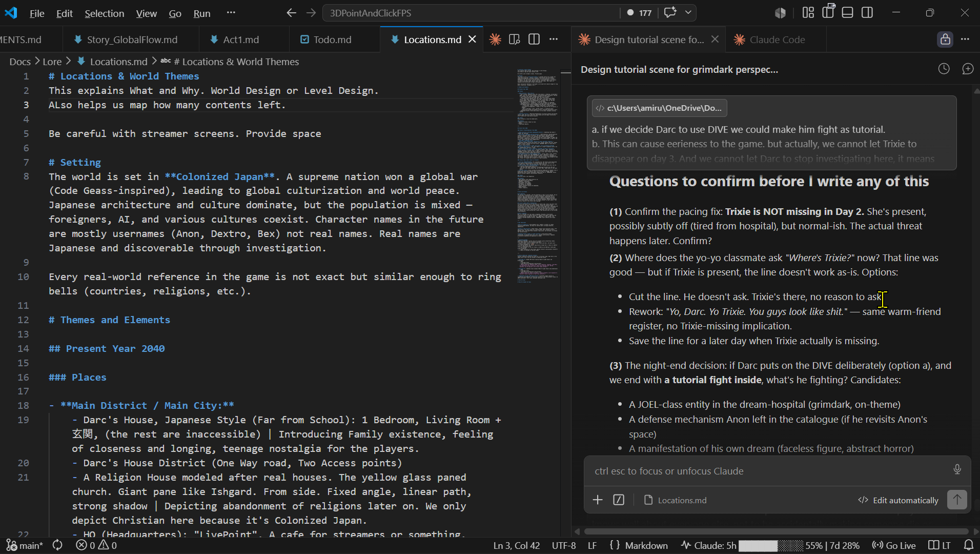Click Claude usage progress bar in status bar
980x554 pixels.
point(770,545)
